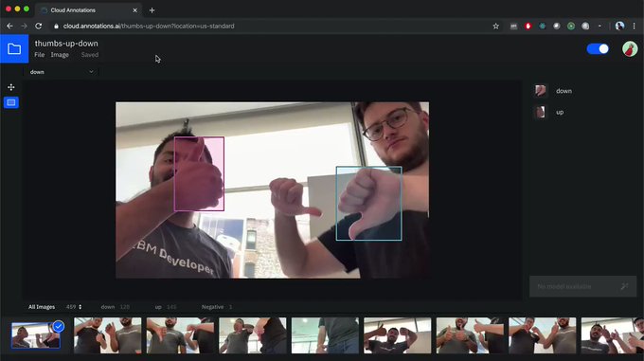Open the fourth thumbnail in the filmstrip
This screenshot has width=644, height=361.
tap(253, 335)
